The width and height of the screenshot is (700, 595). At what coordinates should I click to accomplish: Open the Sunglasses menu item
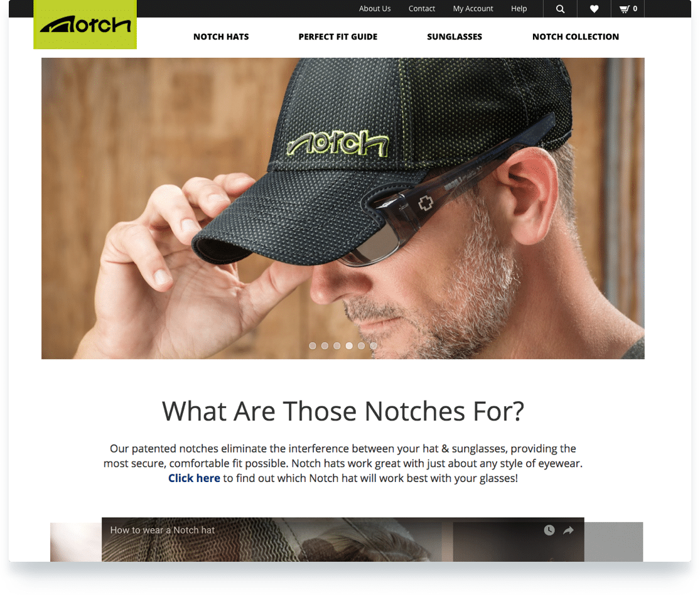click(x=455, y=36)
